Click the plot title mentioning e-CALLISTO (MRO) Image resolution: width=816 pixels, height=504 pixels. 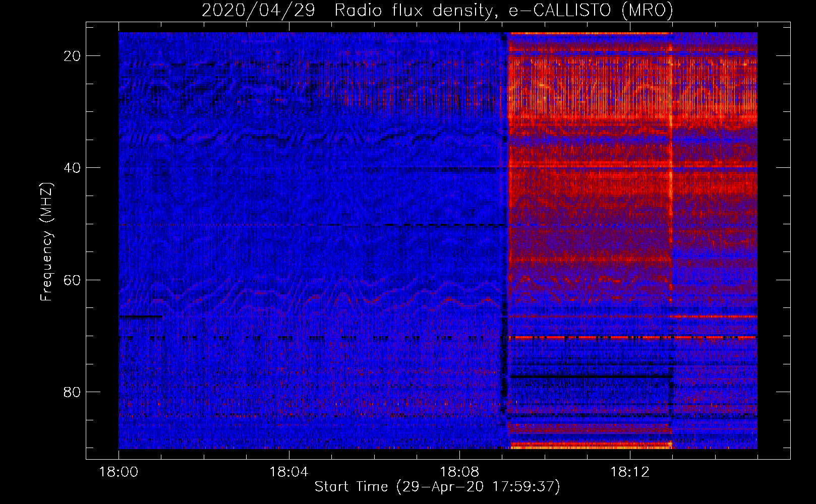click(x=437, y=10)
